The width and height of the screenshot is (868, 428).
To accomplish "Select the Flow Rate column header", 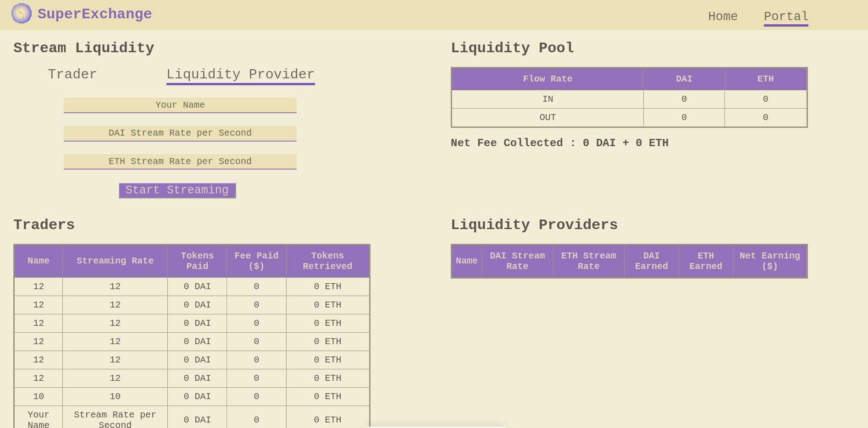I will pos(547,79).
